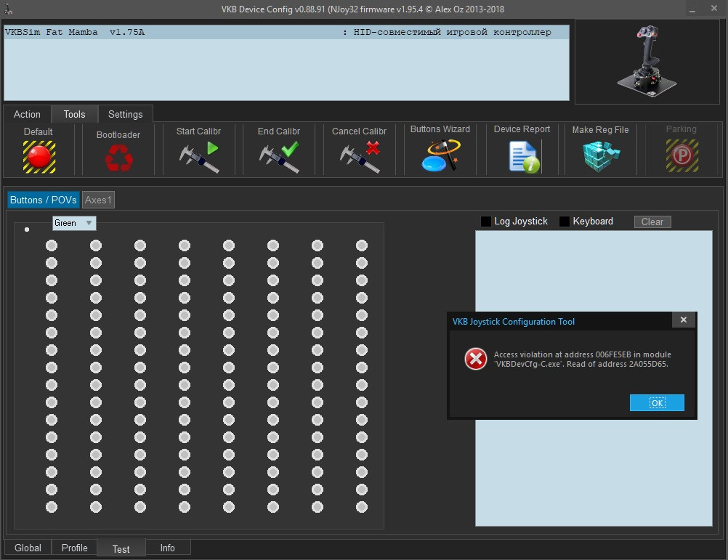Launch the Bootloader recycle icon
728x560 pixels.
118,158
